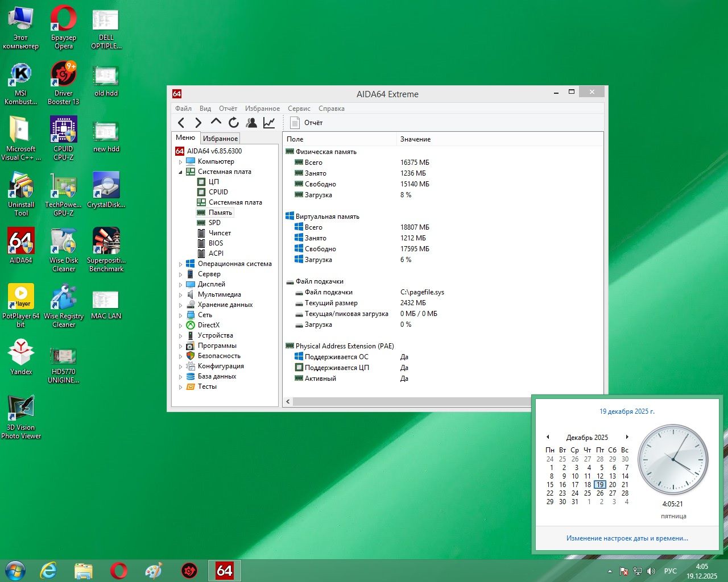The width and height of the screenshot is (728, 582).
Task: Launch the Superposition Benchmark shortcut
Action: (106, 250)
